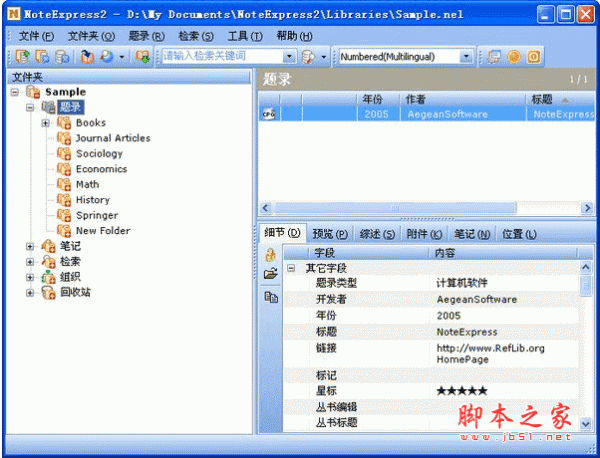The width and height of the screenshot is (600, 458).
Task: Expand the Books folder
Action: coord(46,123)
